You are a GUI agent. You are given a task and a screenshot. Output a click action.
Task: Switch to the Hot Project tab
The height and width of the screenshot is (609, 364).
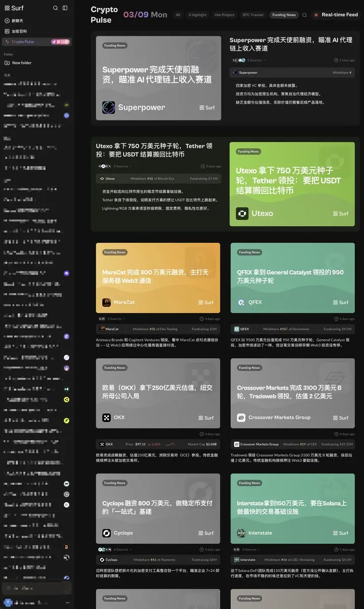(224, 15)
